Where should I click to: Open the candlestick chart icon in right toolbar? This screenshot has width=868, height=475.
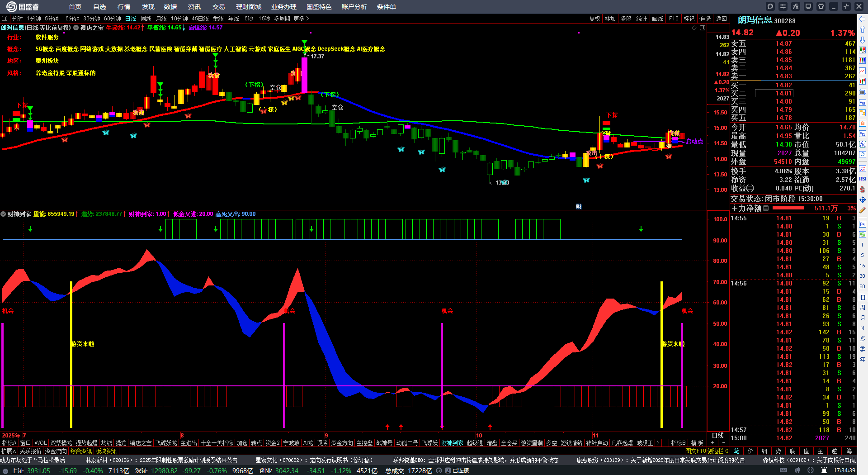point(863,81)
